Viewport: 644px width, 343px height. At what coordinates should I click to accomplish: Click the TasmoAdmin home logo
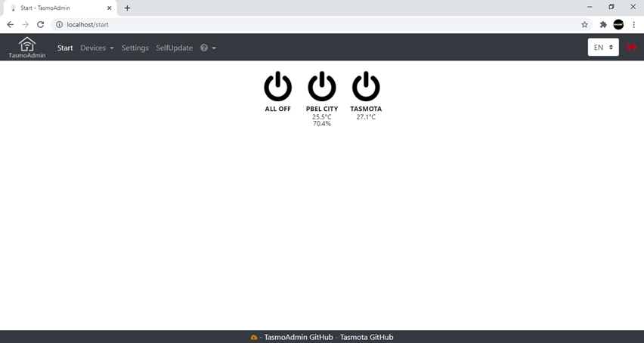[x=27, y=47]
